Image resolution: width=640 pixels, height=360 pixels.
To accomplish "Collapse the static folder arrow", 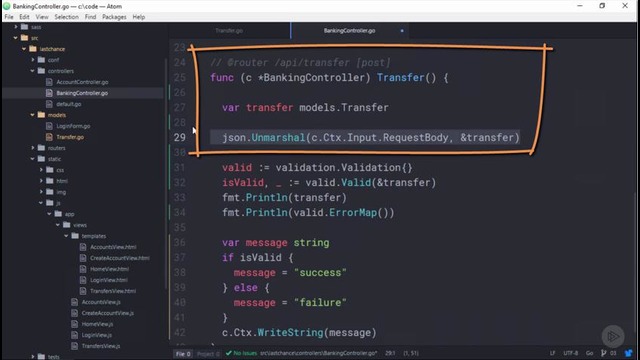I will 33,159.
